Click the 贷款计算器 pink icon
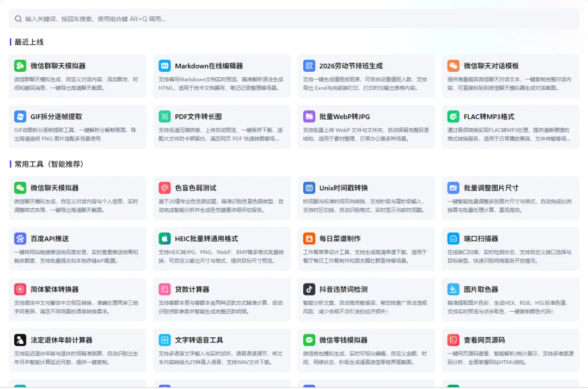The width and height of the screenshot is (588, 389). point(164,289)
